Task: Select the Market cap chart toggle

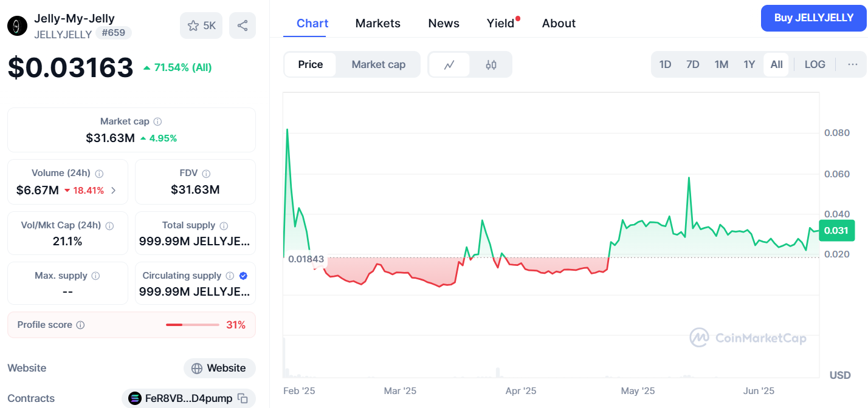Action: click(379, 64)
